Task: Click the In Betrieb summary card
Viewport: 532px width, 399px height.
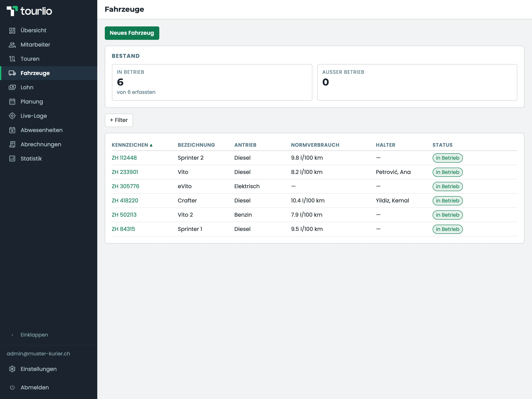Action: point(212,82)
